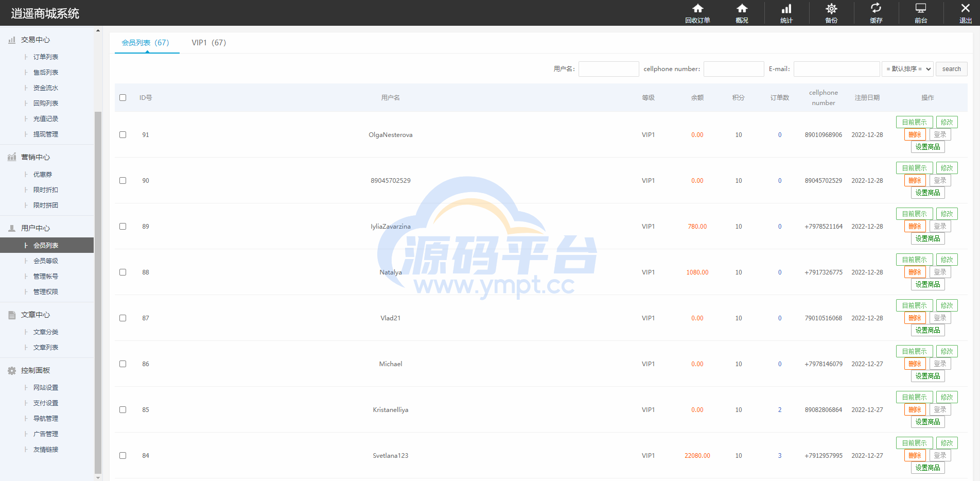Image resolution: width=980 pixels, height=481 pixels.
Task: Click the 用户中心 person icon
Action: pos(12,228)
